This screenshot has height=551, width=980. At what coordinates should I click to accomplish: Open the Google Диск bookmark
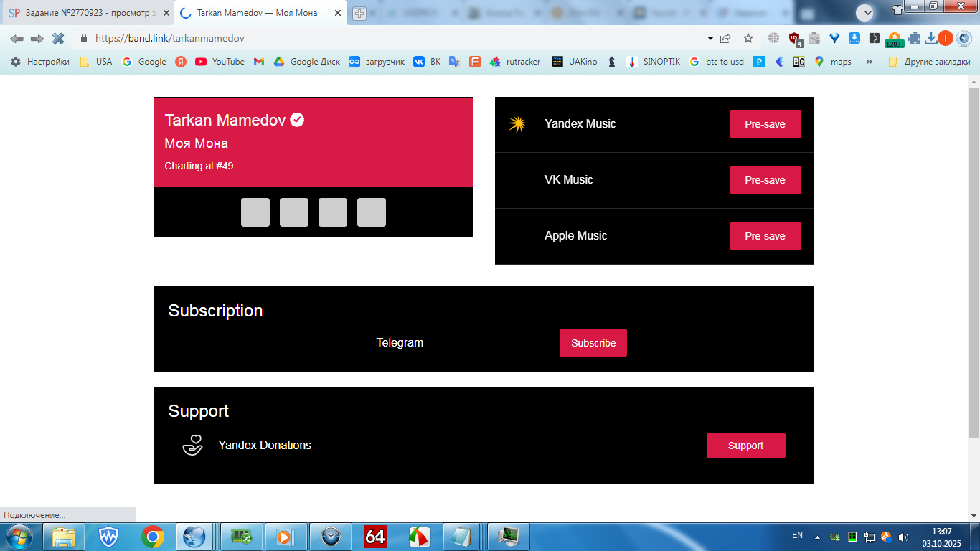point(307,62)
